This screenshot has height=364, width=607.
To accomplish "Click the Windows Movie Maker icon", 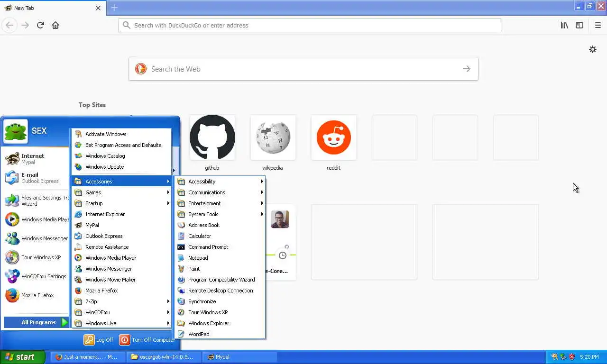I will [x=78, y=280].
